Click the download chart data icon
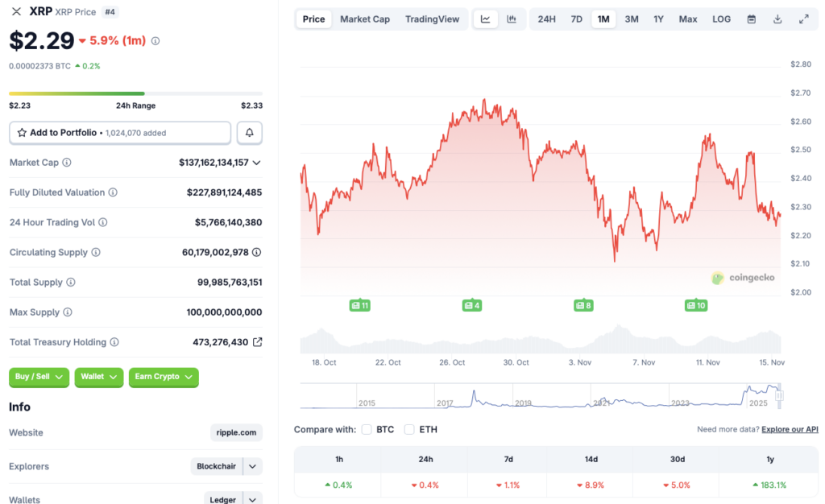Viewport: 825px width, 504px height. [776, 19]
